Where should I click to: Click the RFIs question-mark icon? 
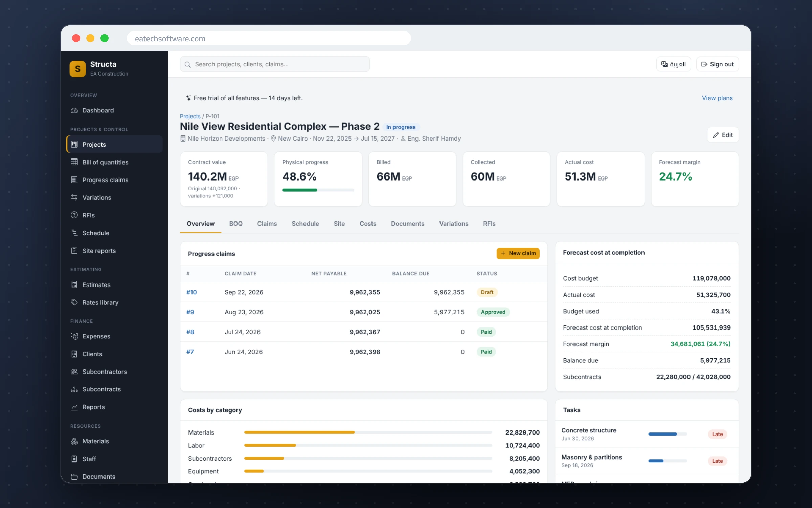pyautogui.click(x=74, y=215)
